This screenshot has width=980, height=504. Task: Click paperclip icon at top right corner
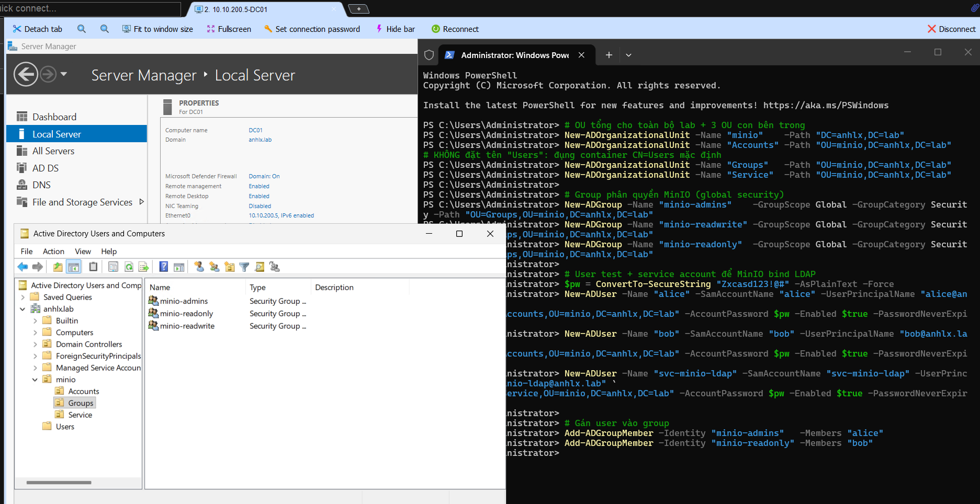(974, 8)
